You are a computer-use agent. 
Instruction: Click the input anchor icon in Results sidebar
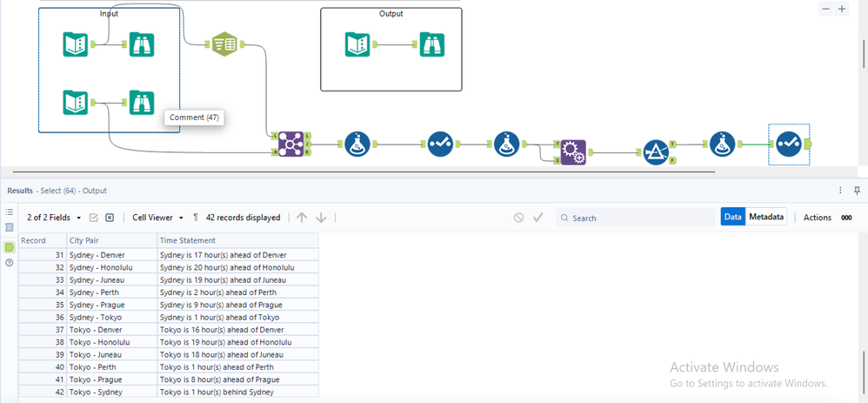[10, 227]
